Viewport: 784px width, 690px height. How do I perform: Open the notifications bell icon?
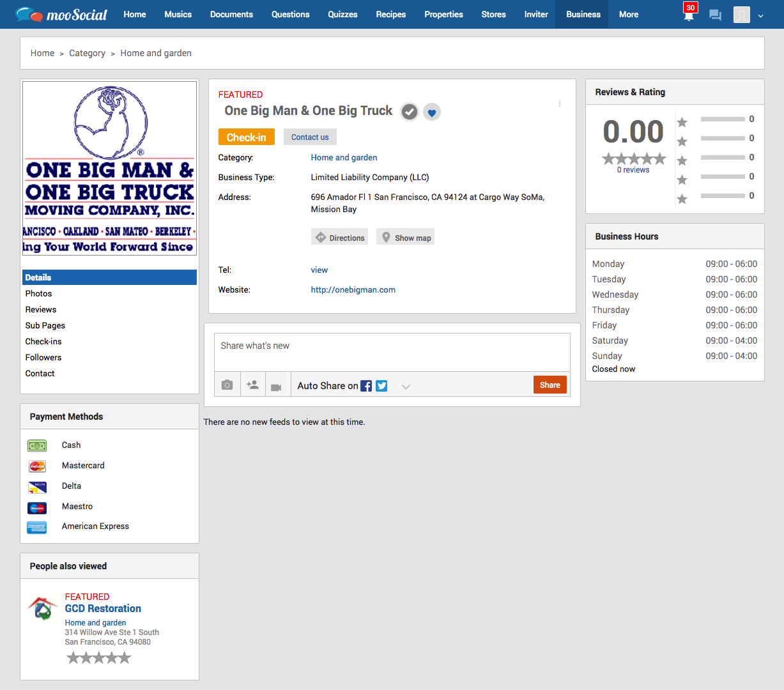tap(689, 15)
